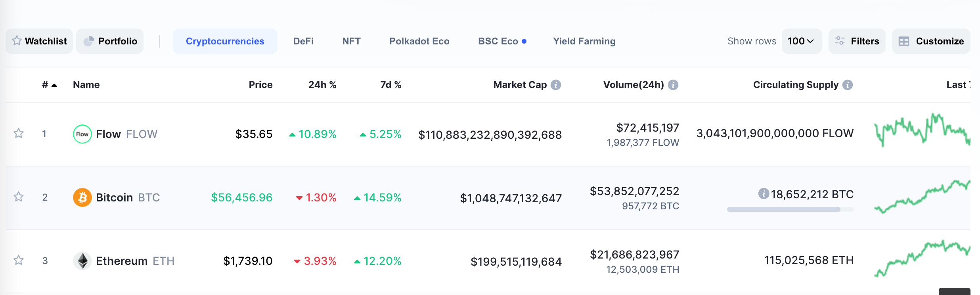Toggle the watchlist star for Bitcoin

(x=19, y=197)
